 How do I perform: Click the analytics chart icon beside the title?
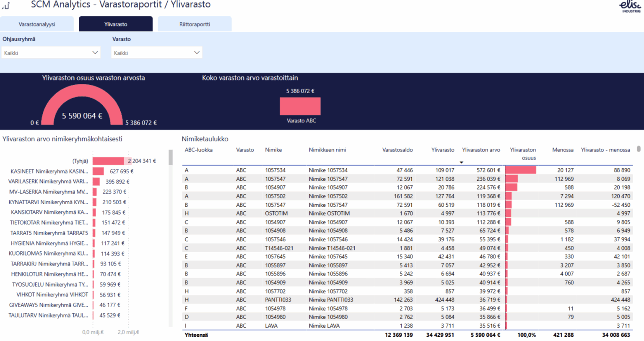(x=6, y=5)
